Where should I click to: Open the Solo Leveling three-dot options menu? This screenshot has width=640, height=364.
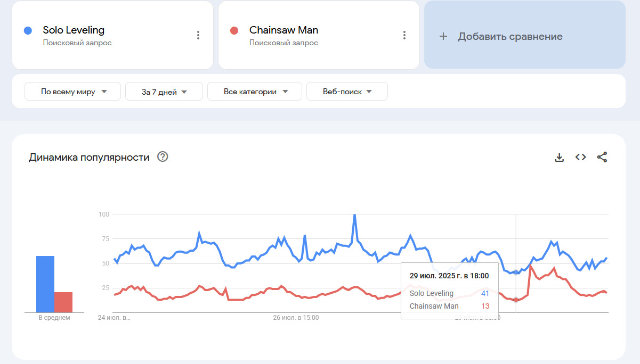click(198, 35)
